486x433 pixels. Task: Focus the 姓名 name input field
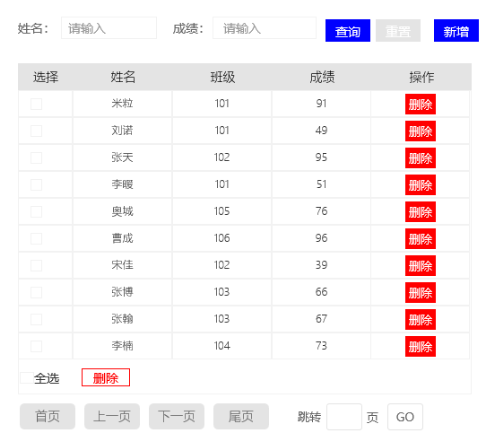(109, 28)
